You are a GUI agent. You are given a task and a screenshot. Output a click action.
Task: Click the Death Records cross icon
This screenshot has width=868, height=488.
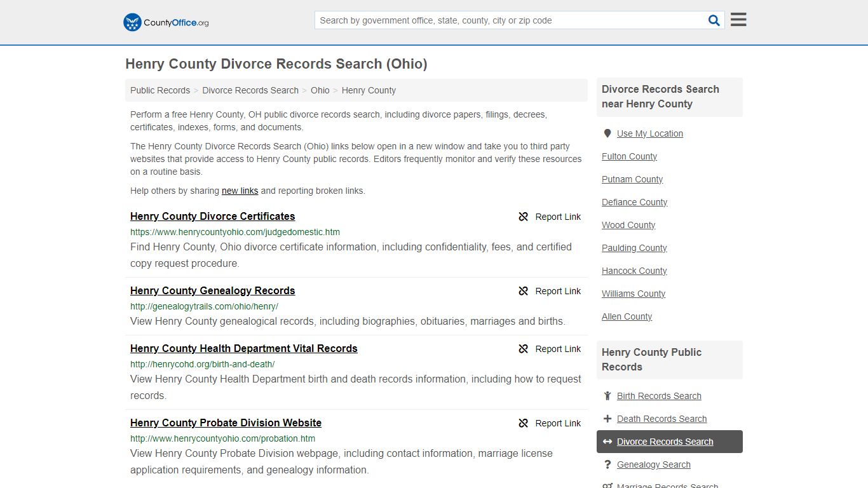coord(607,419)
